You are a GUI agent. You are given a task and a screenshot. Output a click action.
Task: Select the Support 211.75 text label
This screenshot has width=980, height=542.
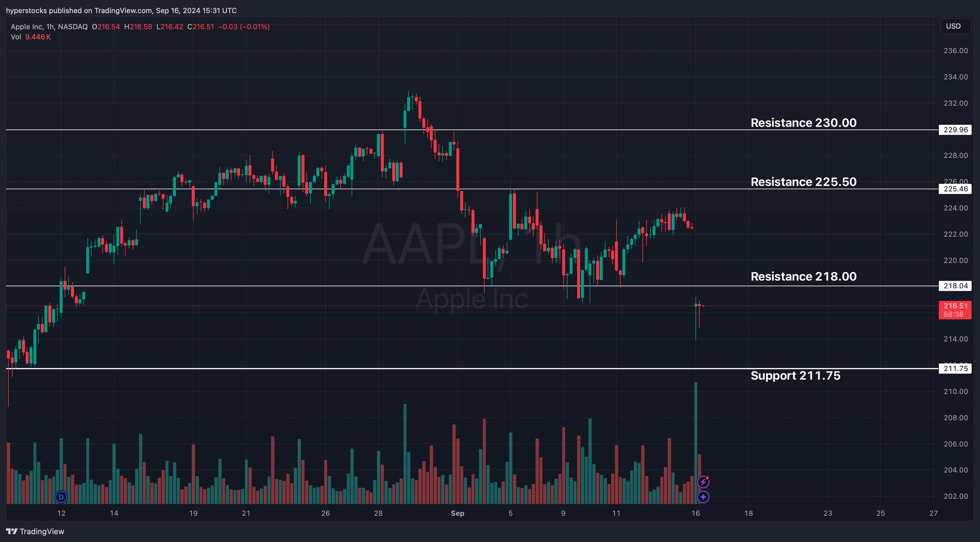(x=795, y=376)
